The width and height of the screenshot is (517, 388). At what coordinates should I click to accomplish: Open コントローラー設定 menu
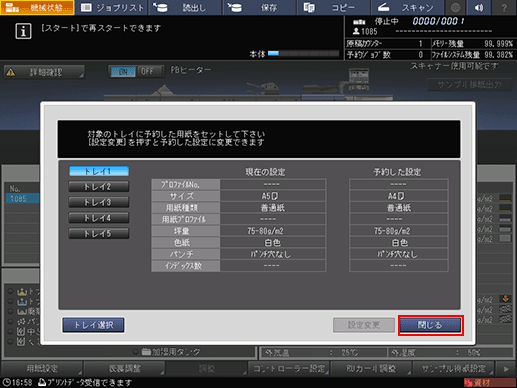pos(289,369)
